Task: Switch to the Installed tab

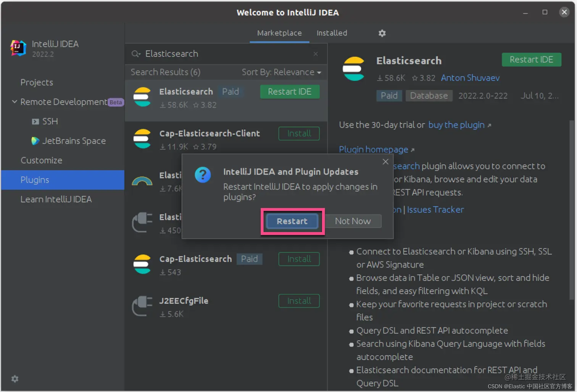Action: tap(331, 33)
